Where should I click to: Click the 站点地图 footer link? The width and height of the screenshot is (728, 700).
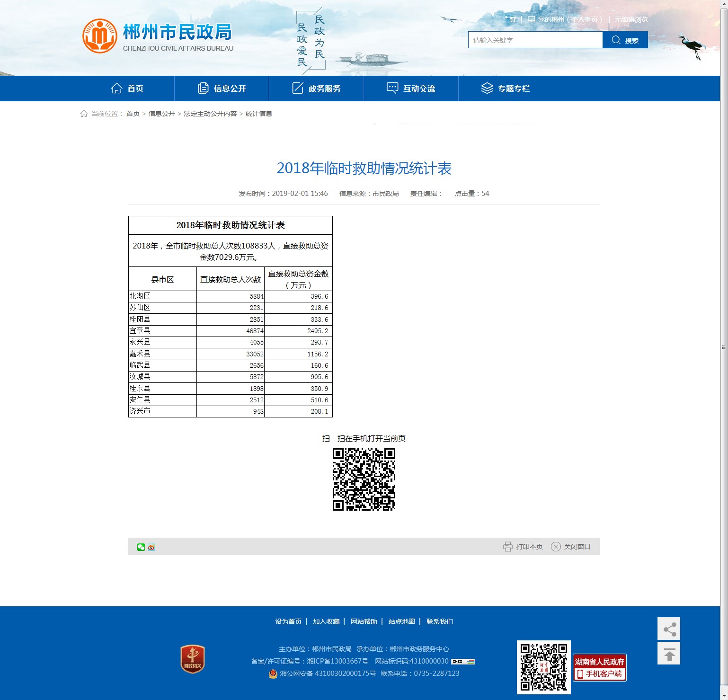(x=401, y=621)
